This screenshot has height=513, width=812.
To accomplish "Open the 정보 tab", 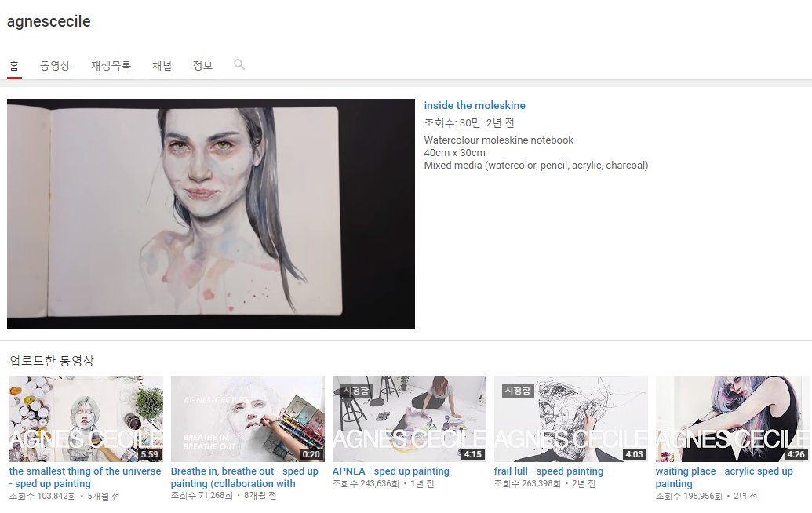I will coord(202,66).
